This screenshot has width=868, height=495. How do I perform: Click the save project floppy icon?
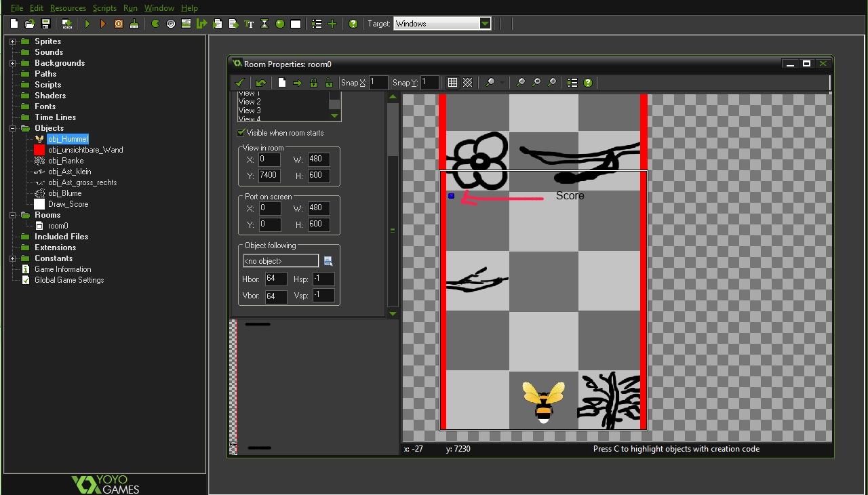click(x=45, y=24)
